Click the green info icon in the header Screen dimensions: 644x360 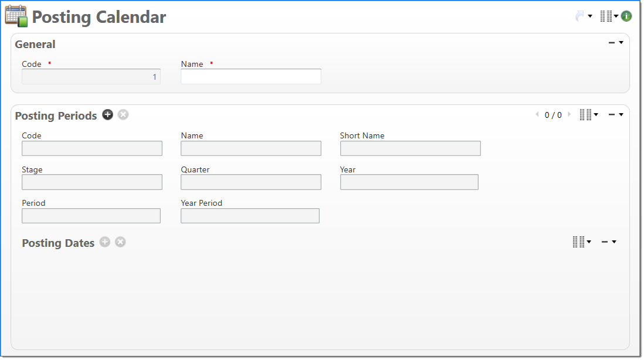pos(626,16)
